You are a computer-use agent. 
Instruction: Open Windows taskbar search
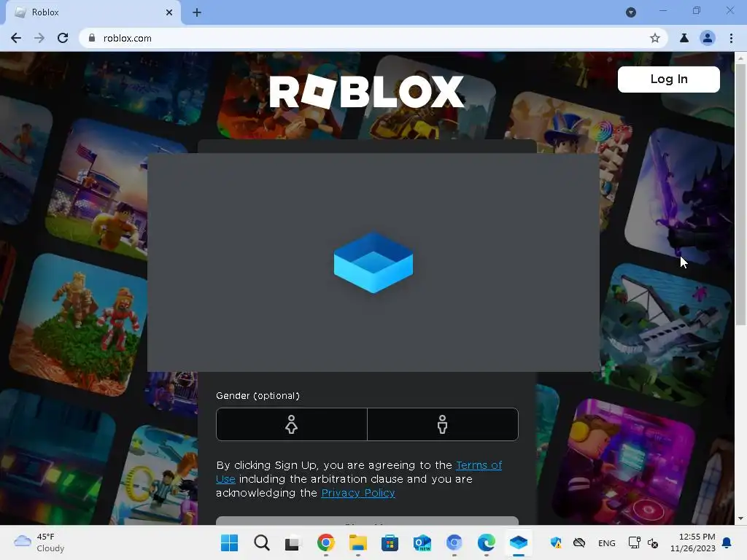pyautogui.click(x=262, y=542)
